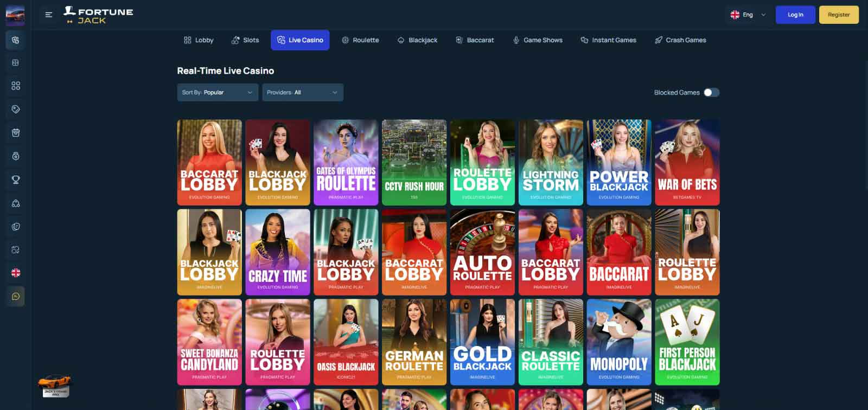Click the Roulette tab wheel icon

coord(345,40)
